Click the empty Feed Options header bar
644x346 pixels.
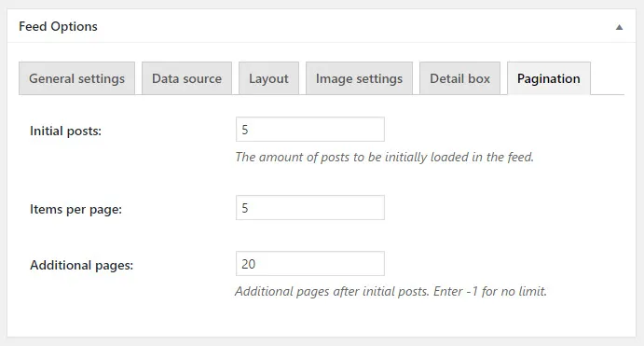pyautogui.click(x=353, y=26)
